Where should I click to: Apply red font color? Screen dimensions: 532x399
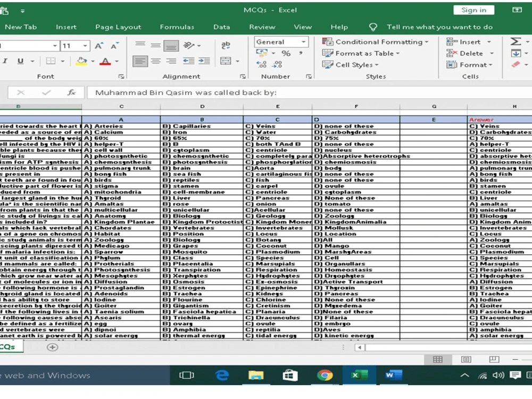[105, 61]
